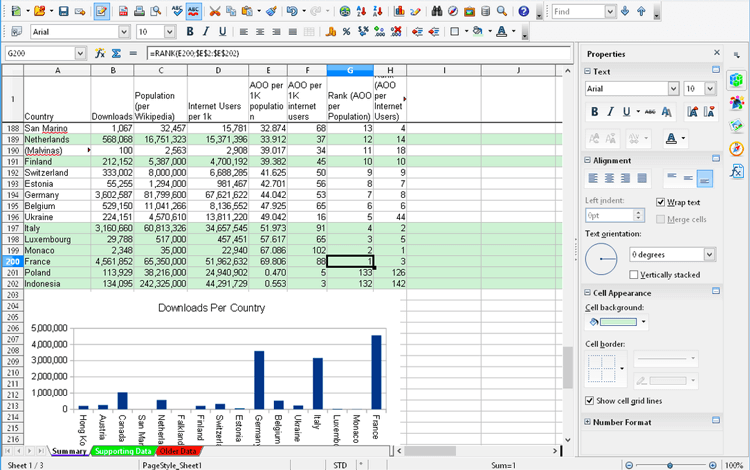Switch to the Supporting Data sheet tab

click(x=121, y=452)
